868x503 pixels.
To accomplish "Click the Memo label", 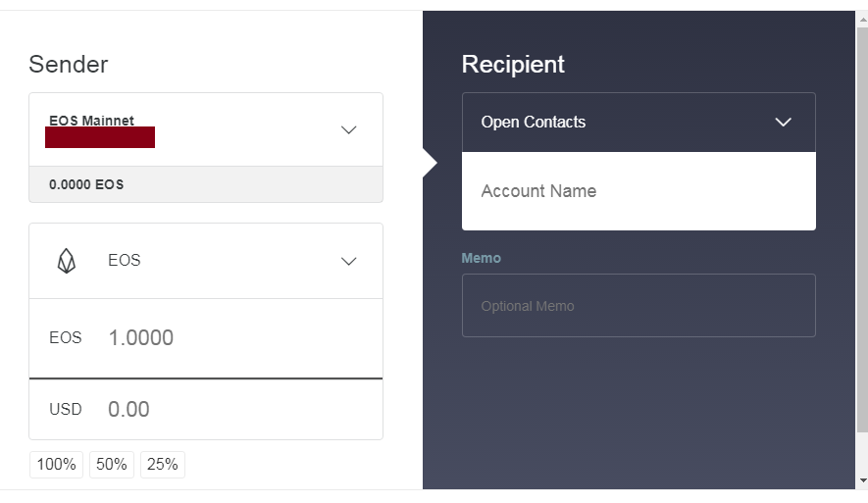I will coord(481,259).
